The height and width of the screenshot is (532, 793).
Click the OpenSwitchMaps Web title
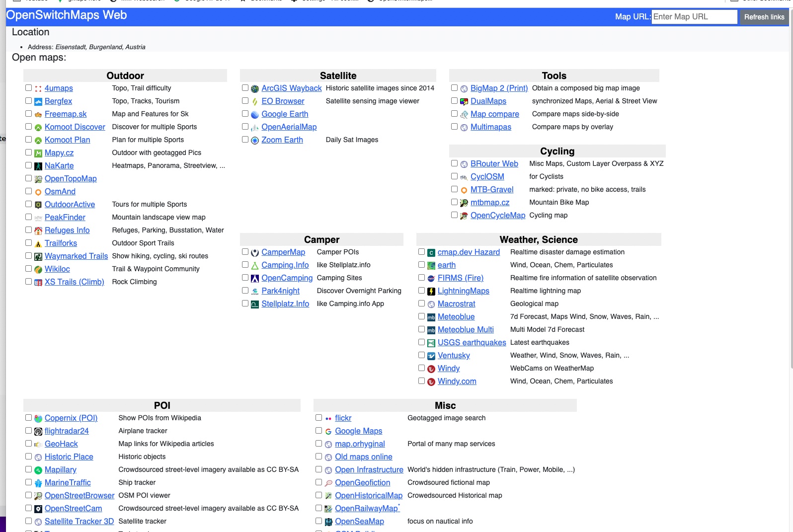(x=66, y=15)
